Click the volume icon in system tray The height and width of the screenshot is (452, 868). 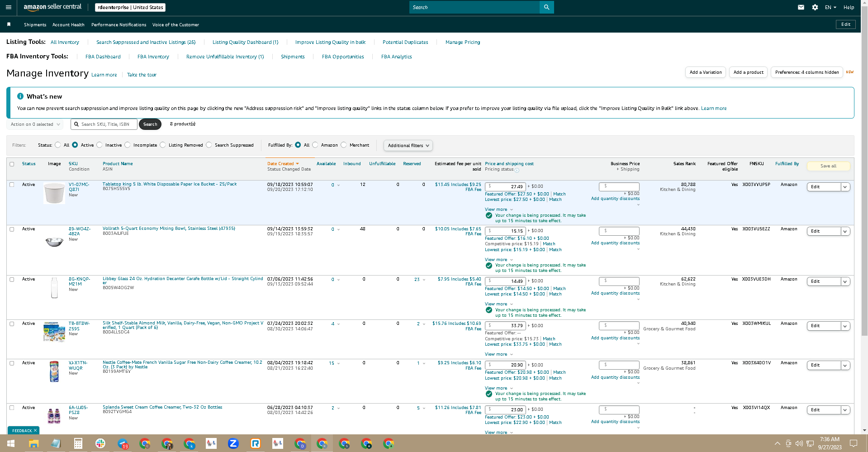799,443
